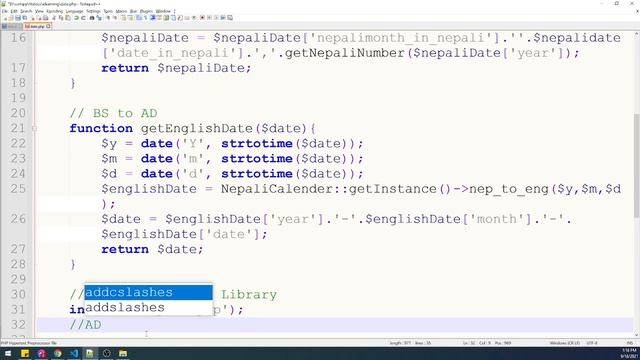Open Find using the binoculars icon
The image size is (640, 360).
pos(92,18)
